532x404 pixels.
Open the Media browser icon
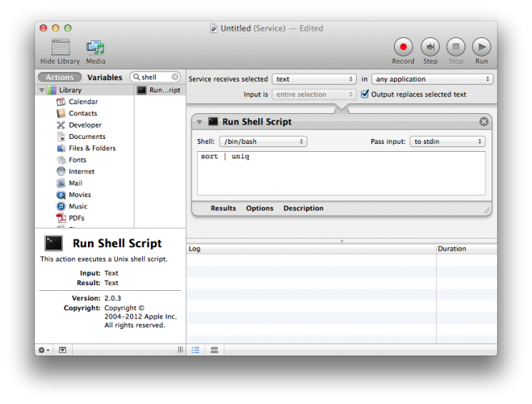click(95, 48)
